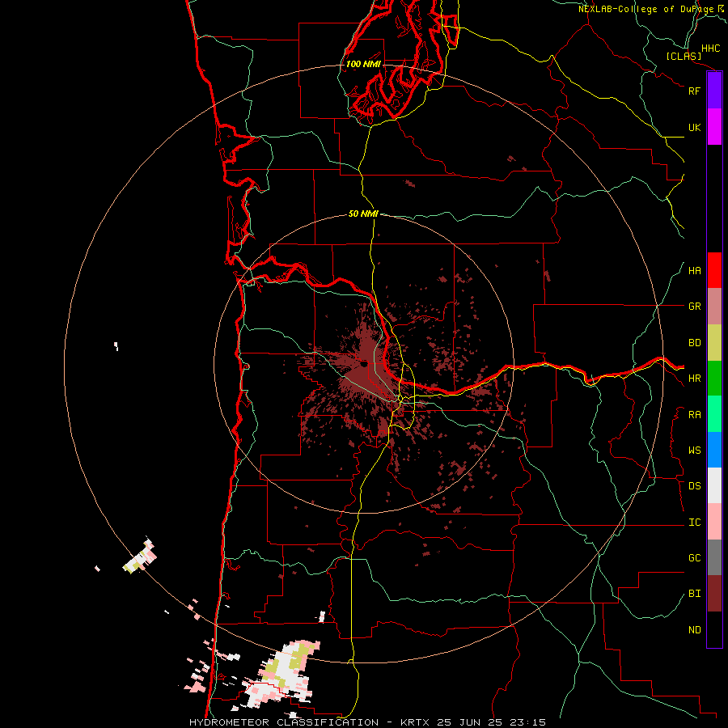Click the RA legend label
The height and width of the screenshot is (728, 728).
point(694,415)
